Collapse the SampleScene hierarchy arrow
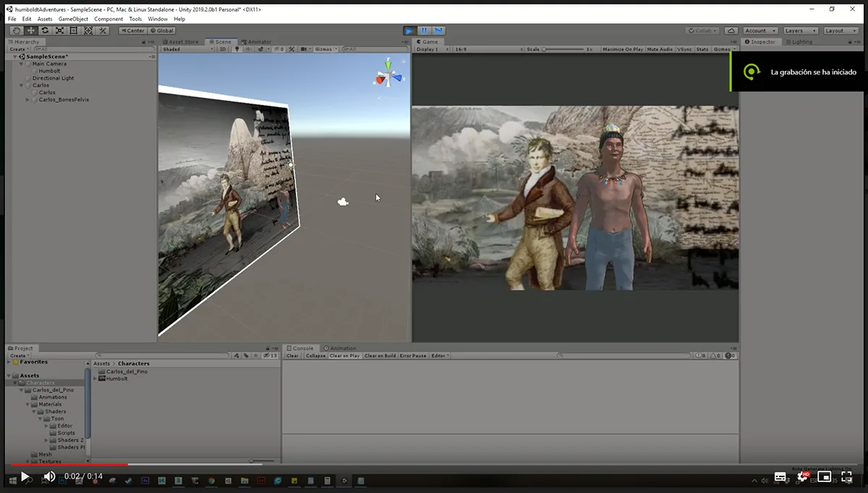Image resolution: width=868 pixels, height=493 pixels. [x=14, y=56]
